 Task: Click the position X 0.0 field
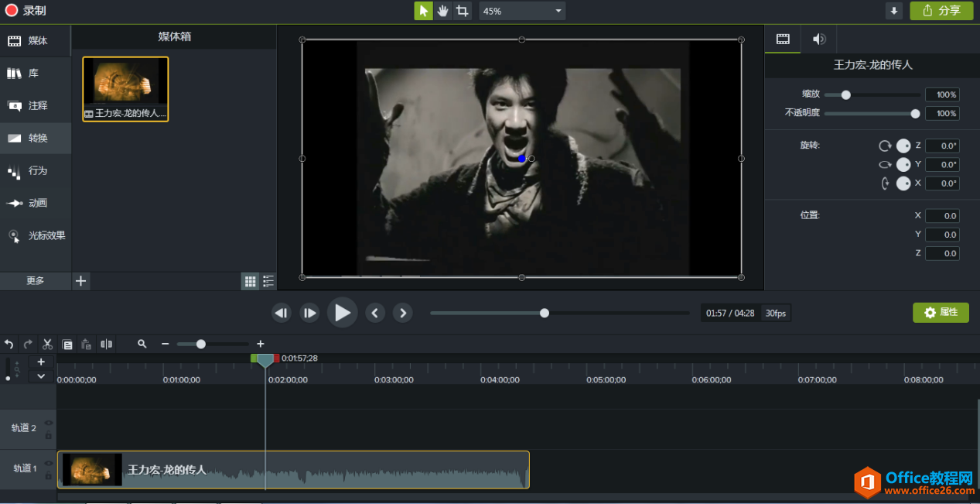point(942,216)
